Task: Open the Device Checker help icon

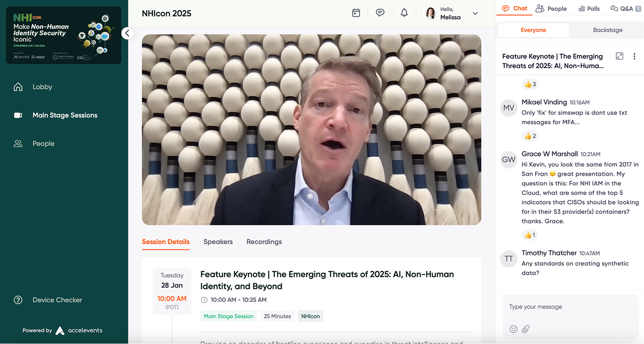Action: 18,300
